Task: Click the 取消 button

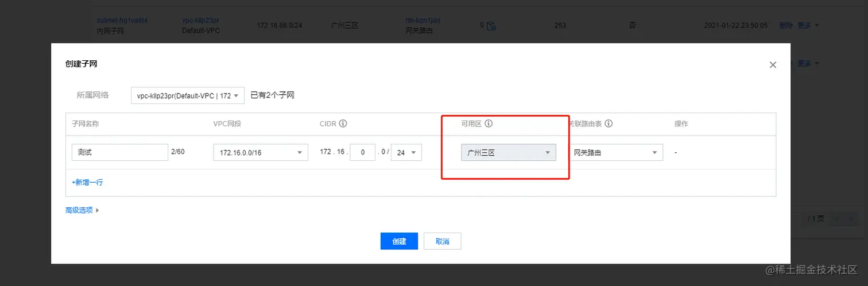Action: (x=442, y=241)
